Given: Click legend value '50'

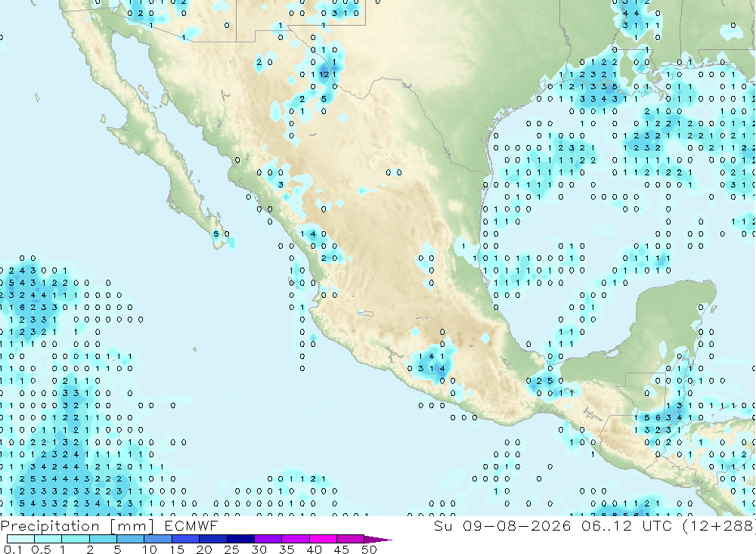Looking at the screenshot, I should click(369, 549).
